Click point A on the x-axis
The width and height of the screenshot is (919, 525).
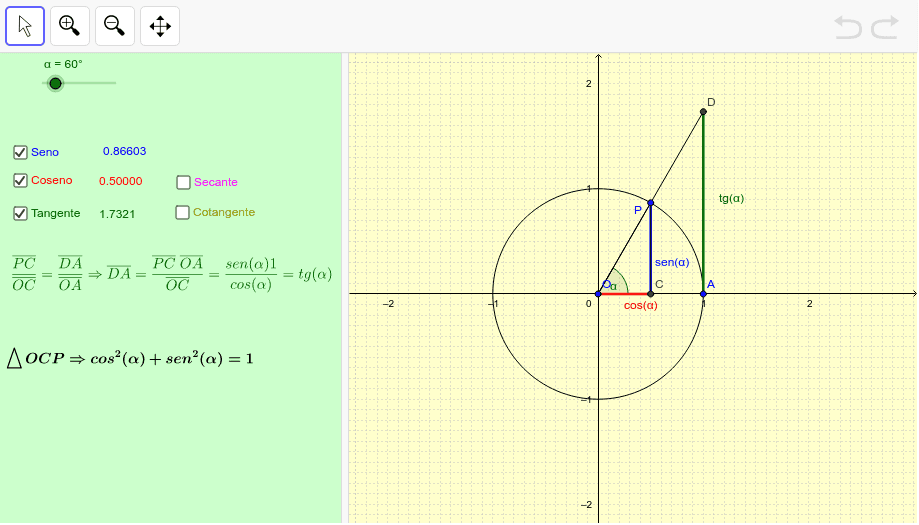[703, 294]
